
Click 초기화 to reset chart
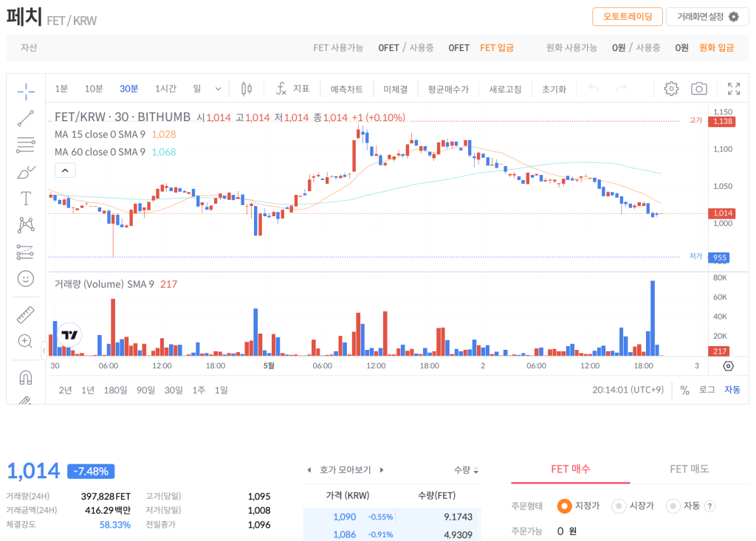[x=554, y=89]
